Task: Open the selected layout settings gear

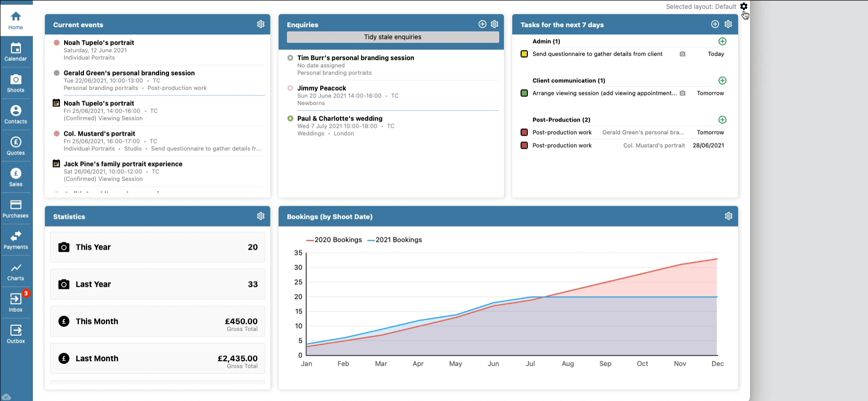Action: [x=744, y=7]
